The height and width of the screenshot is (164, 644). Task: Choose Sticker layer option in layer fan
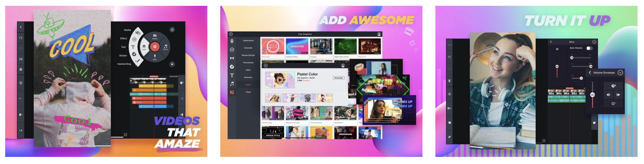point(134,54)
